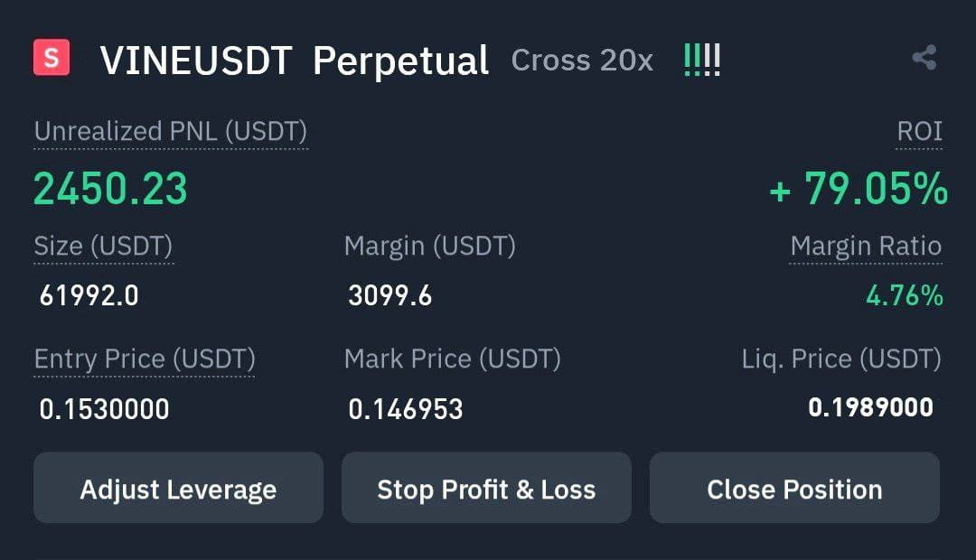
Task: Tap the +79.05% ROI value
Action: pos(859,189)
